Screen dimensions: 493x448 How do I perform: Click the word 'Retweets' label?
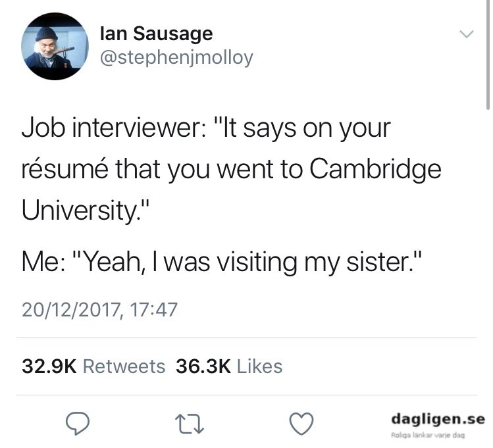coord(124,366)
